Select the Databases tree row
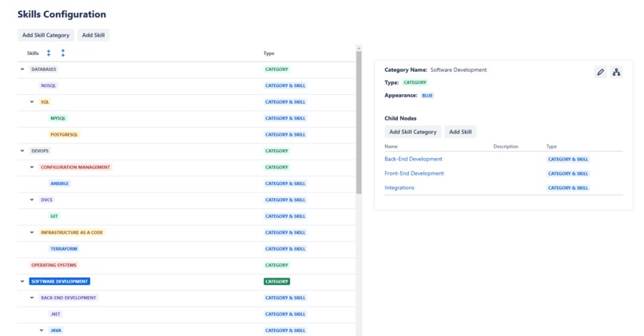Viewport: 644px width, 336px height. tap(186, 69)
